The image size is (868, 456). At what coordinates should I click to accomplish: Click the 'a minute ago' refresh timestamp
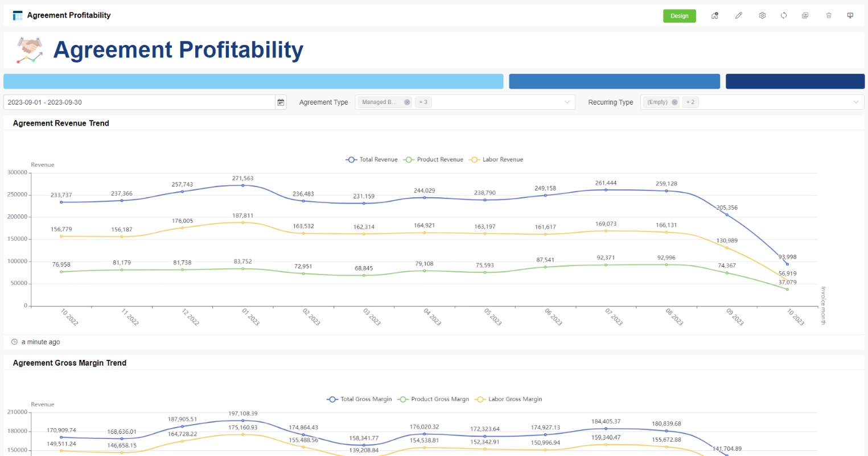(x=40, y=342)
